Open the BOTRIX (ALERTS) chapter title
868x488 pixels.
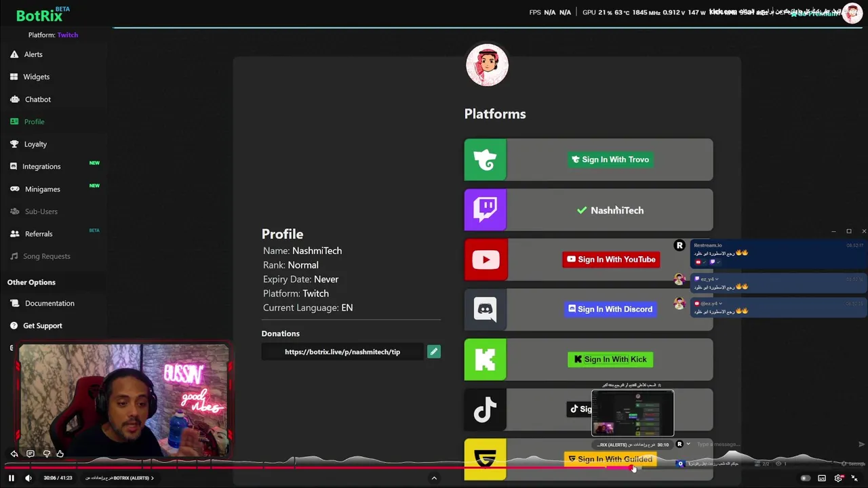click(x=119, y=478)
